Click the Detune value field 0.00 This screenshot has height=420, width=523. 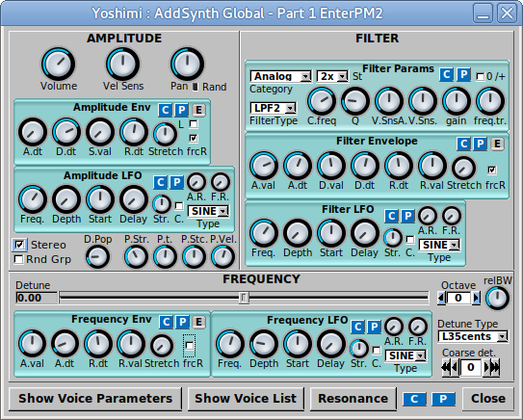[x=37, y=298]
